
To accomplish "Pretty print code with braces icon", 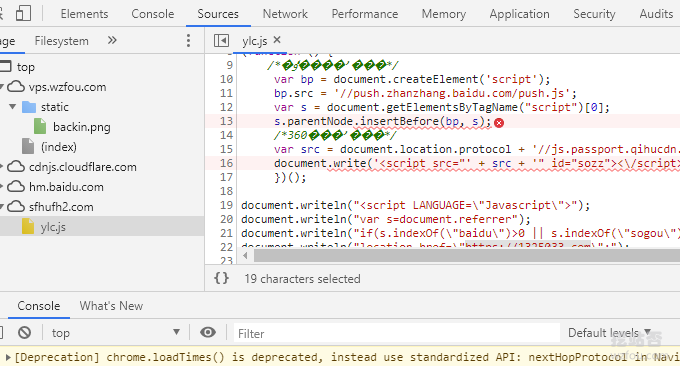I will coord(221,278).
